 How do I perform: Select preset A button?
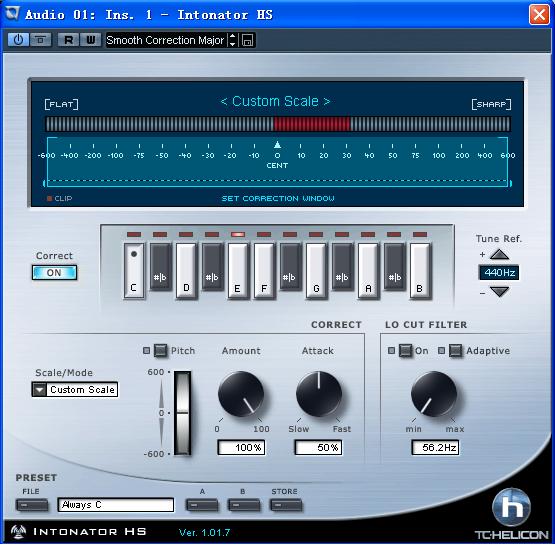click(x=202, y=505)
